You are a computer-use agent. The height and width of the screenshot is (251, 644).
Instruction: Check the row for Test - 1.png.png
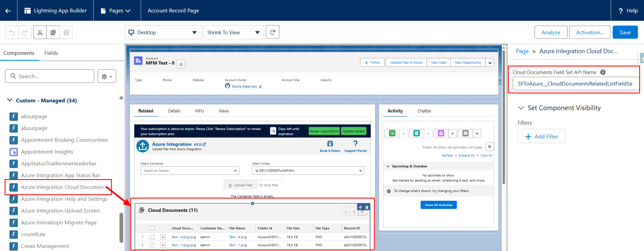click(152, 245)
